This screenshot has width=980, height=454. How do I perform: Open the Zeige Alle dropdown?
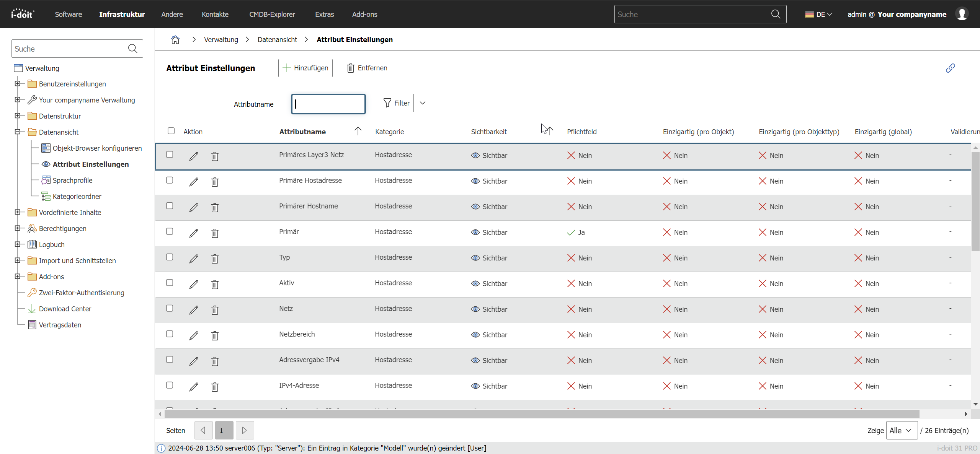(901, 430)
